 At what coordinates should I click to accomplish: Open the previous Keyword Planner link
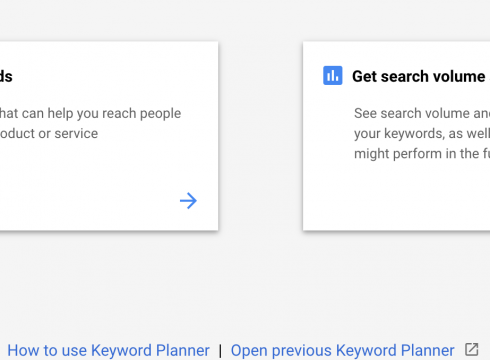(x=342, y=351)
